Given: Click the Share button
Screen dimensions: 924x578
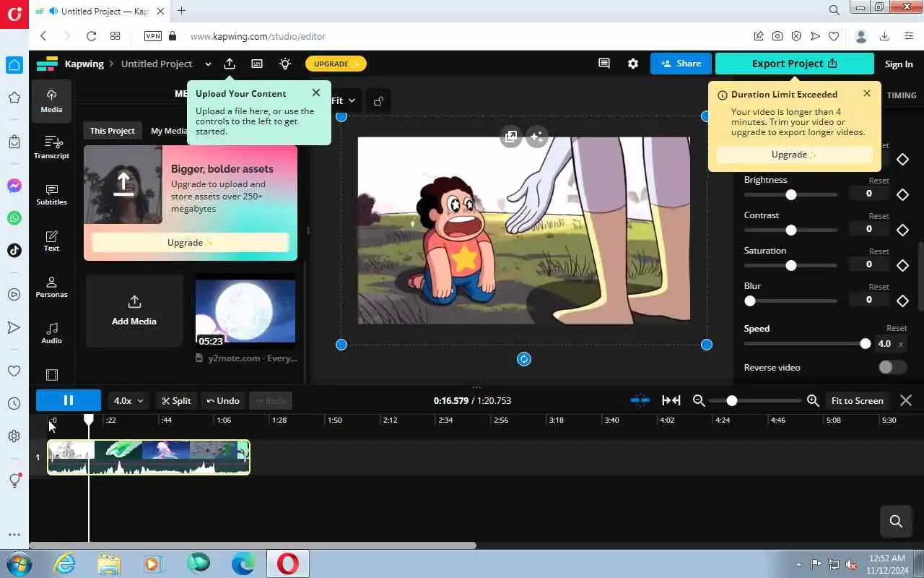Looking at the screenshot, I should point(681,64).
